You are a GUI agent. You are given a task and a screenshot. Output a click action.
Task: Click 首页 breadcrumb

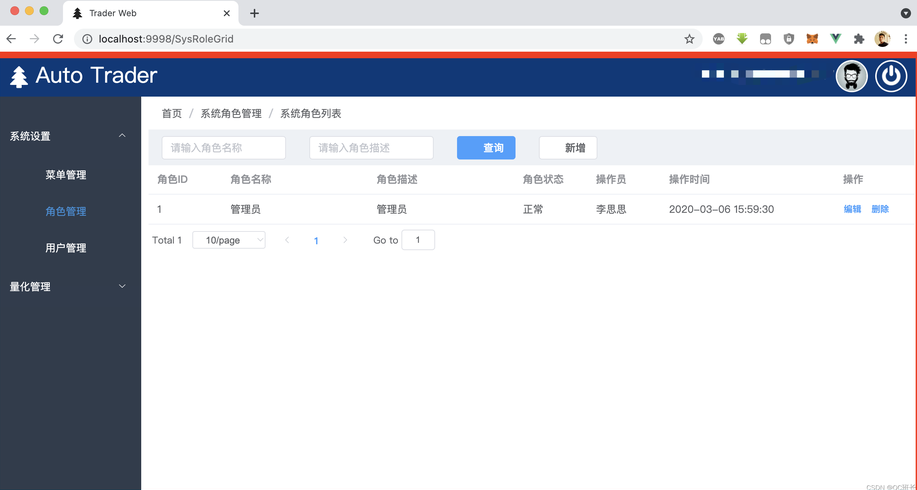(172, 113)
